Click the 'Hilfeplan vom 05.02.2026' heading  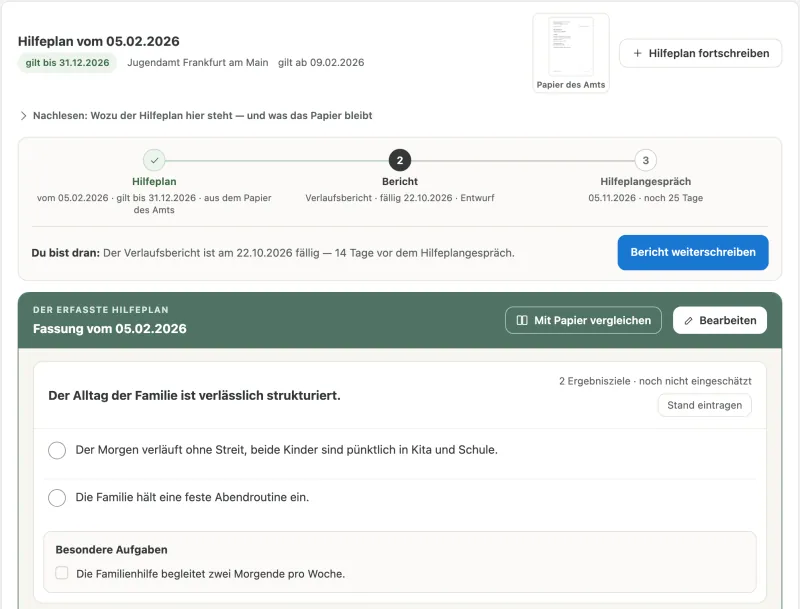[x=98, y=41]
